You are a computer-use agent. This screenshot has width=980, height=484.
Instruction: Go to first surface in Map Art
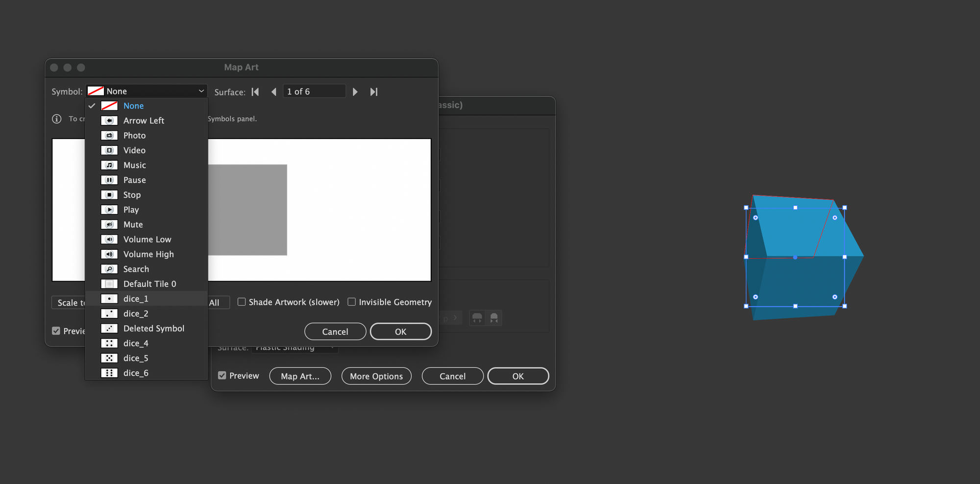255,92
